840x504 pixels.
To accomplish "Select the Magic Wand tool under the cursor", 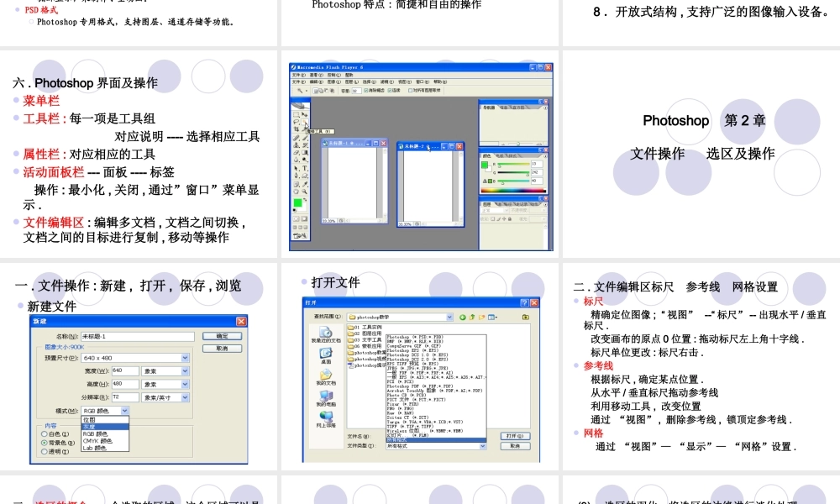I will click(305, 122).
